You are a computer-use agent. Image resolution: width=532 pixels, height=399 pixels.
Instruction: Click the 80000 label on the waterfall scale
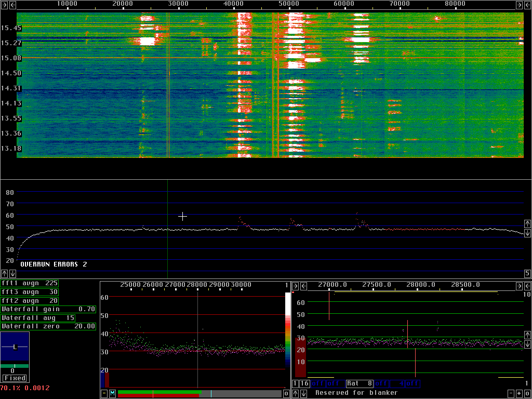(x=455, y=4)
